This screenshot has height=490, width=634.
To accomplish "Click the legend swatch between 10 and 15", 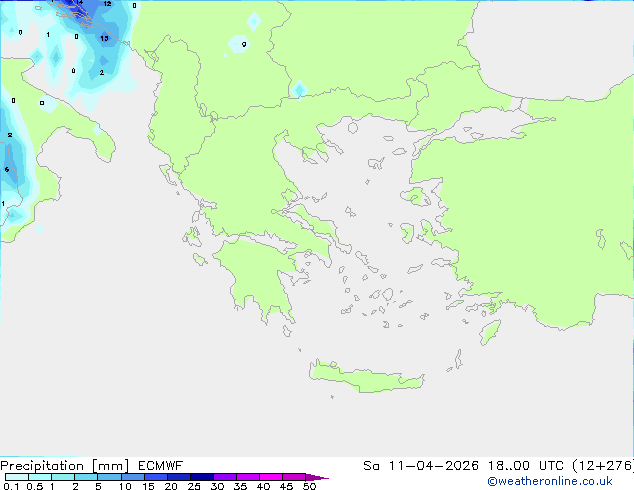I will point(133,477).
